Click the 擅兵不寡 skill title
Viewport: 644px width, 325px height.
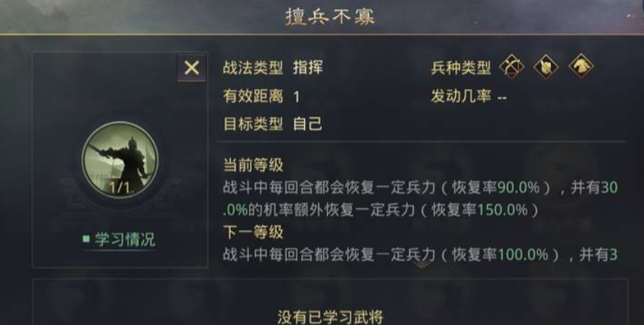point(321,16)
